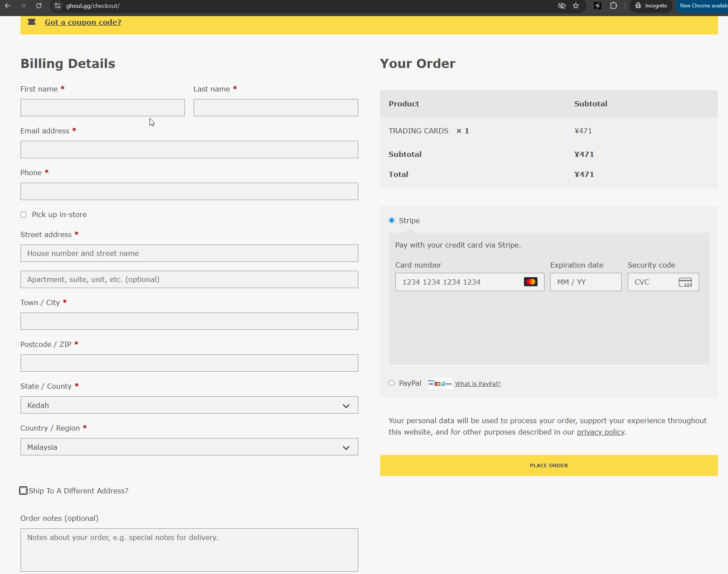This screenshot has height=574, width=728.
Task: Enable the Pick up in-store checkbox
Action: [x=24, y=214]
